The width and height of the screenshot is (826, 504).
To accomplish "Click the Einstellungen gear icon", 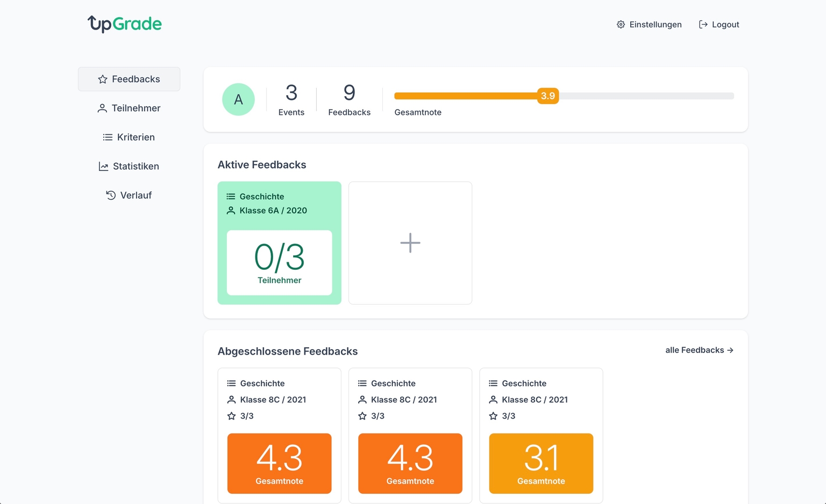I will pyautogui.click(x=621, y=24).
